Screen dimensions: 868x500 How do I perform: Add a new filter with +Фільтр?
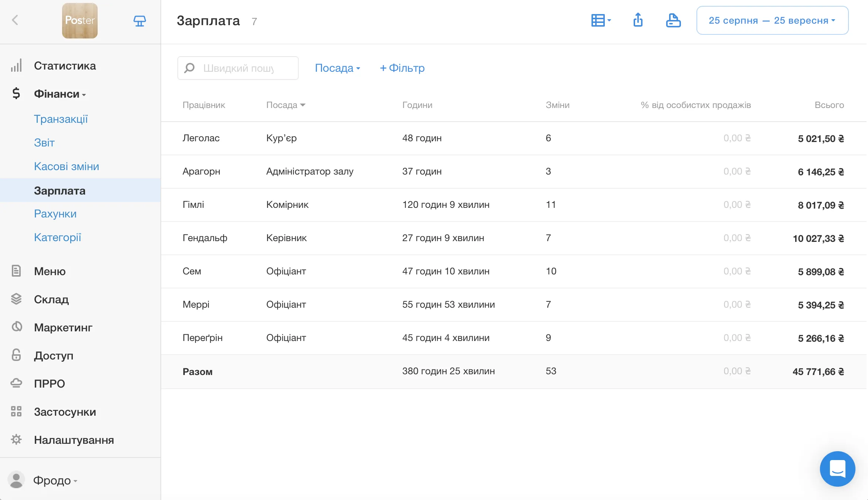402,68
